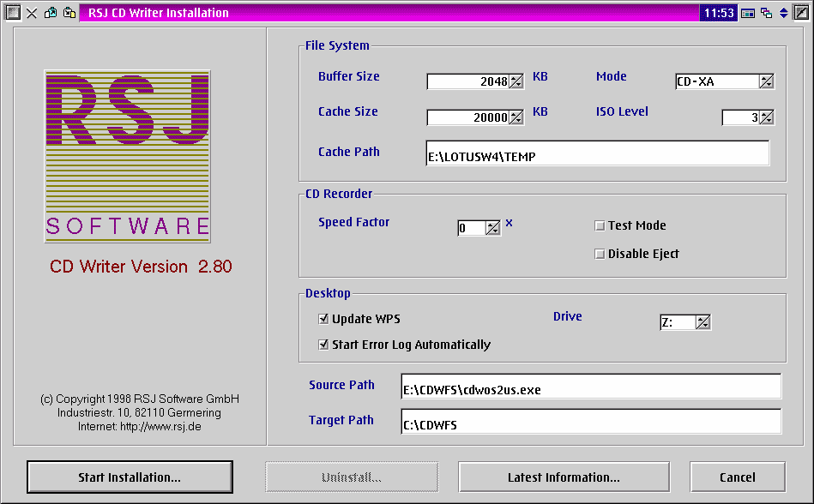Click the Mode label
Screen dimensions: 814x504
[x=611, y=76]
